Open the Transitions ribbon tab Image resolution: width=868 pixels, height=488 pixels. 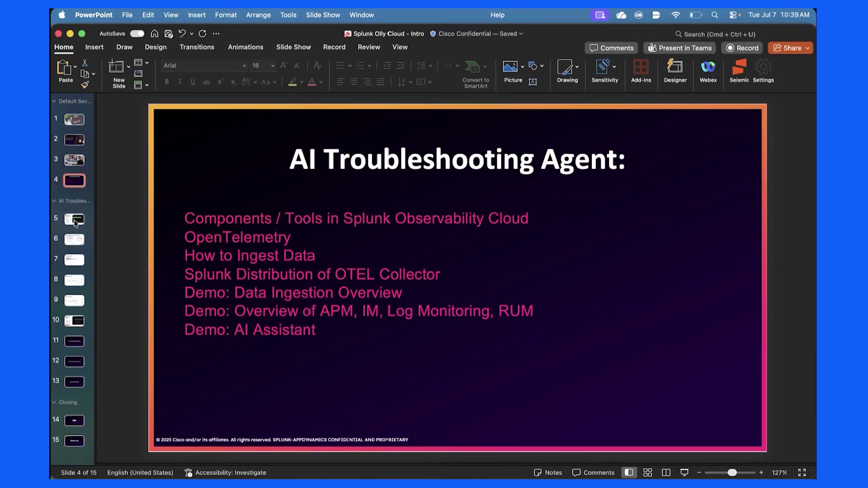point(197,47)
